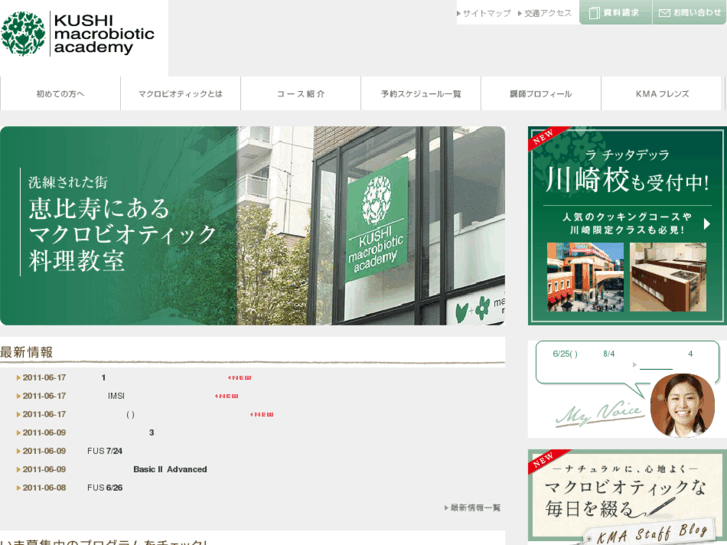Open the 最新情報一覧 link
The width and height of the screenshot is (727, 545).
point(473,507)
